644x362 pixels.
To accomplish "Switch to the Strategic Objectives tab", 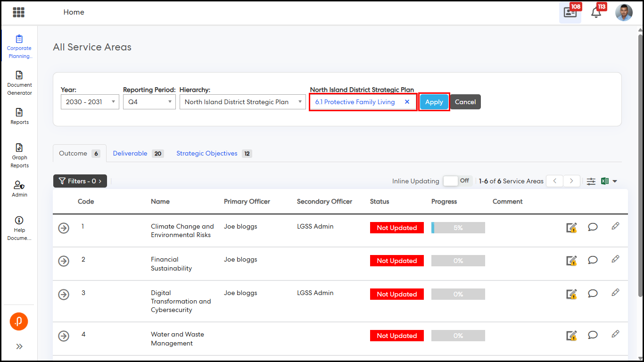I will (x=207, y=153).
